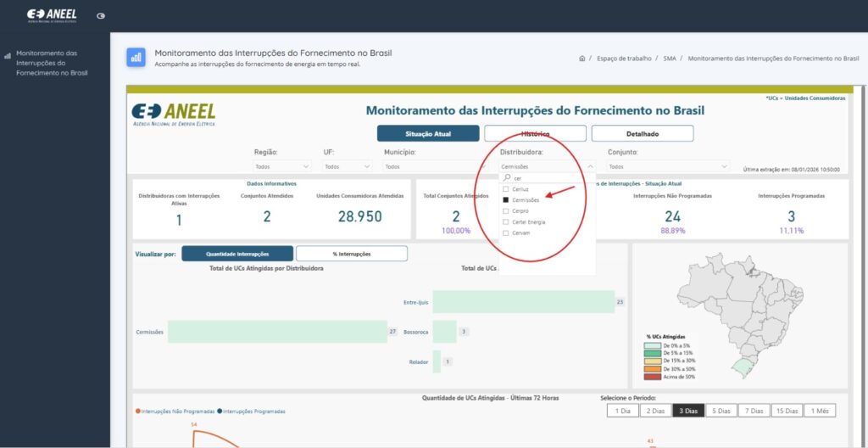
Task: Click the blue chart icon beside page title
Action: point(136,57)
